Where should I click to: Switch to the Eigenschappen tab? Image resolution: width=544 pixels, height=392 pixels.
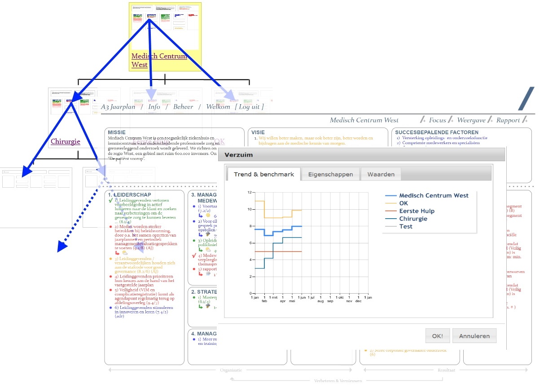pyautogui.click(x=330, y=174)
